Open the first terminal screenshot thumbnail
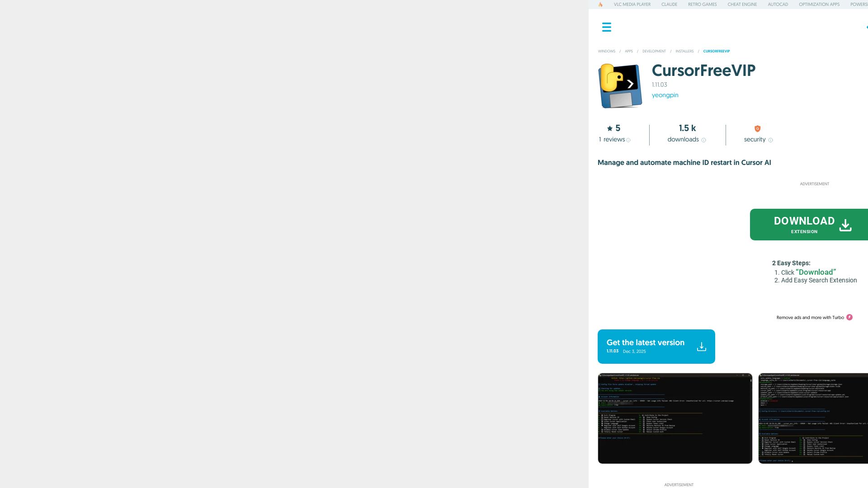Viewport: 868px width, 488px height. (x=675, y=418)
